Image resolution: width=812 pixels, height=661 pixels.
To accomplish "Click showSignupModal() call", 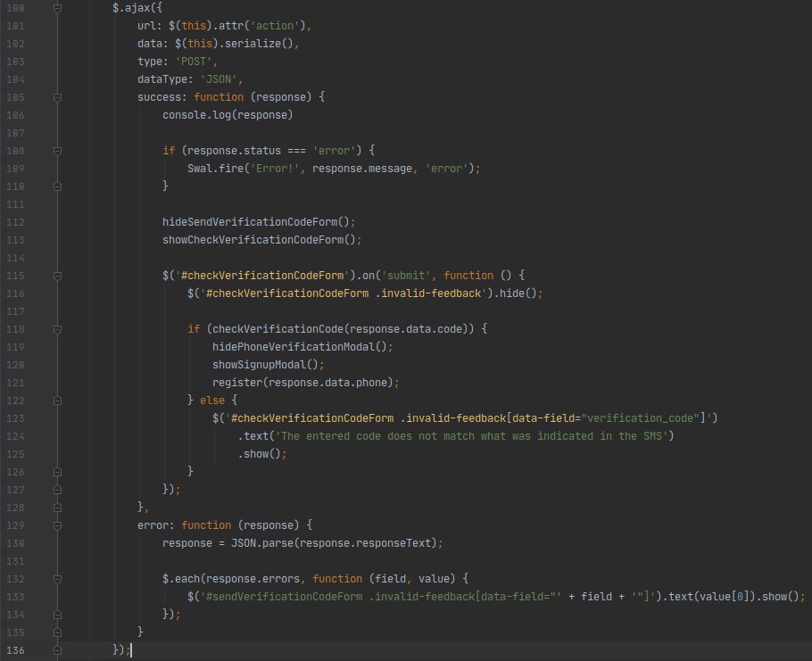I will click(x=269, y=365).
